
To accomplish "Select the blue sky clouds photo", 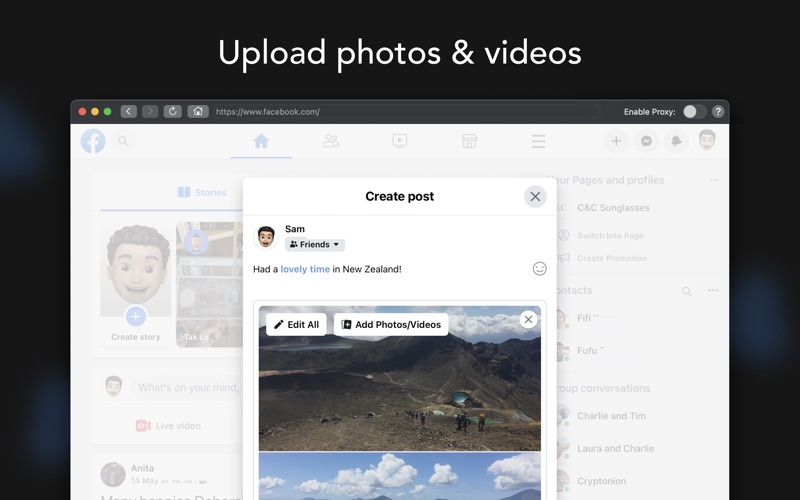I will click(x=399, y=477).
